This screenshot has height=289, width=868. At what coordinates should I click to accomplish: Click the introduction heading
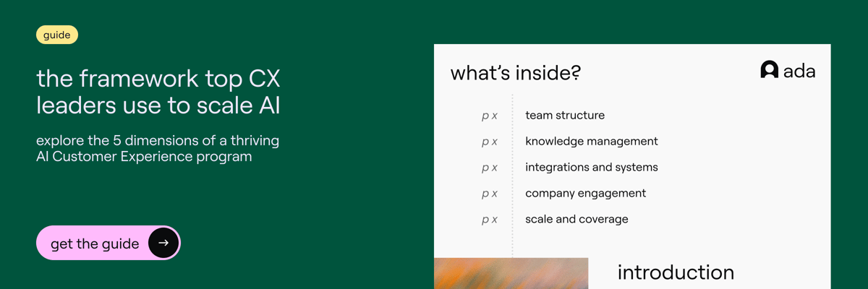[675, 272]
